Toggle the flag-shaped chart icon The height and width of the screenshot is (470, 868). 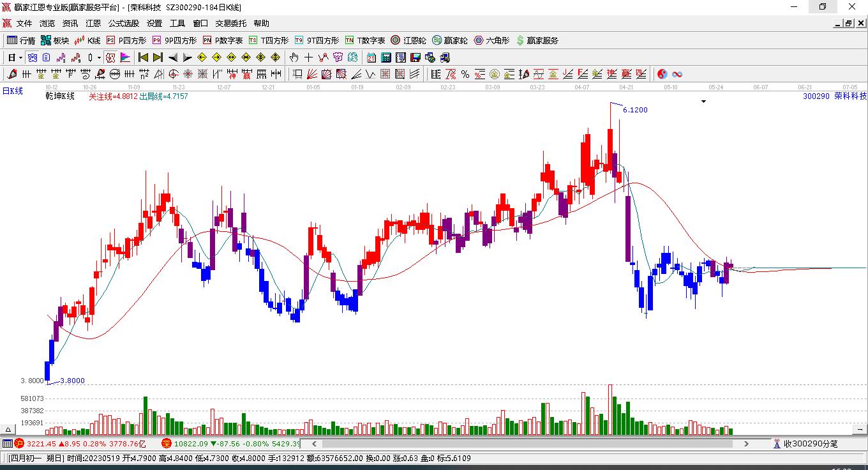click(x=125, y=57)
